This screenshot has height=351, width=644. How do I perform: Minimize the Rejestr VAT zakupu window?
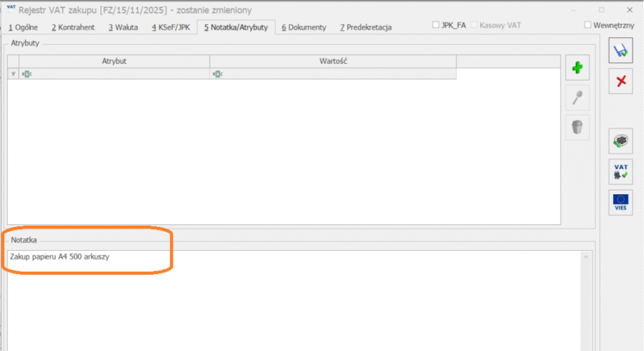coord(574,10)
